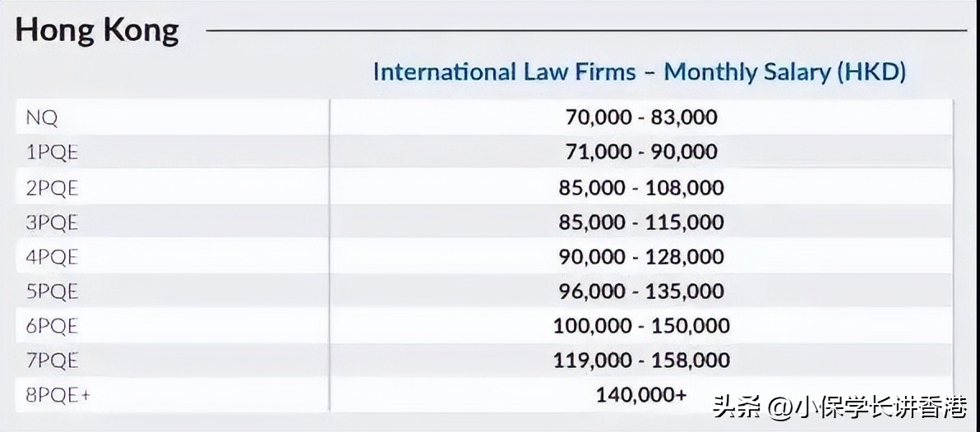
Task: Click the International Law Firms column header
Action: pos(640,72)
